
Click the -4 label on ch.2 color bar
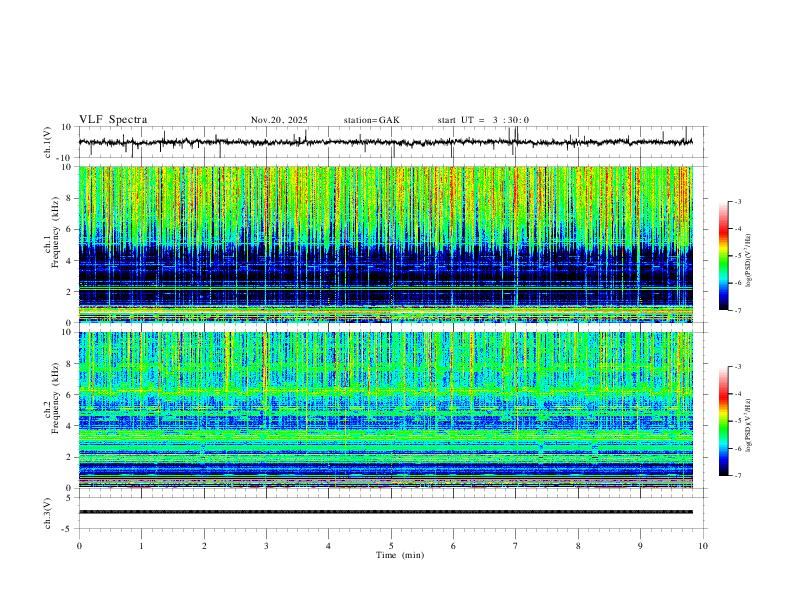pyautogui.click(x=737, y=394)
